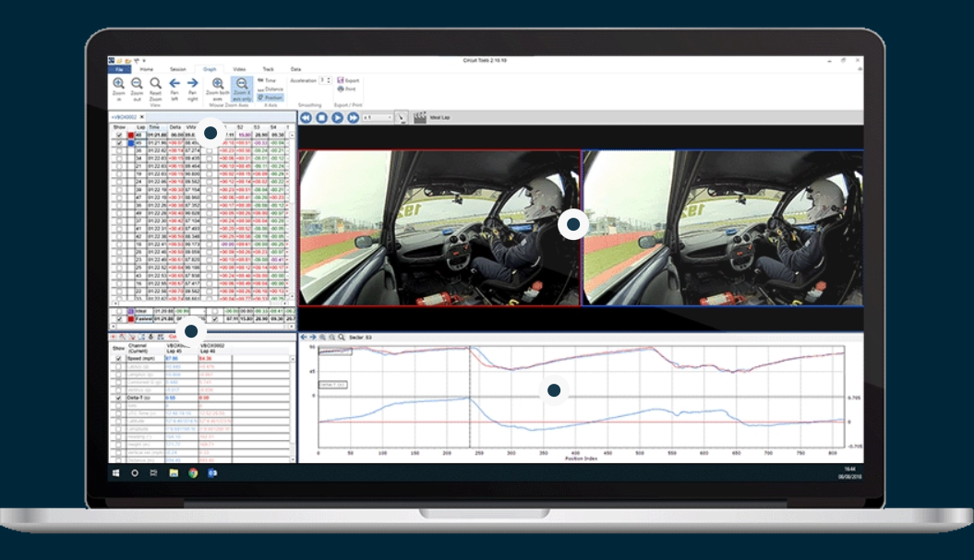Stop the video playback
This screenshot has width=974, height=560.
[x=322, y=117]
